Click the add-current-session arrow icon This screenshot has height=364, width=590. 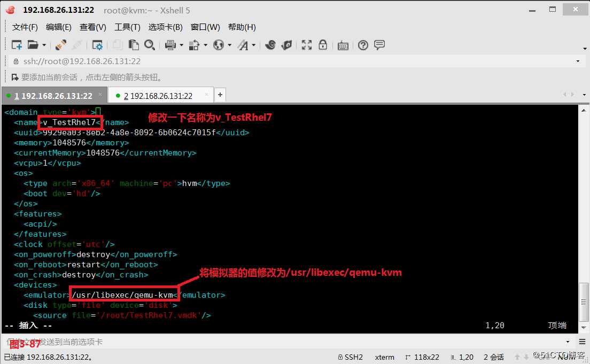coord(15,77)
